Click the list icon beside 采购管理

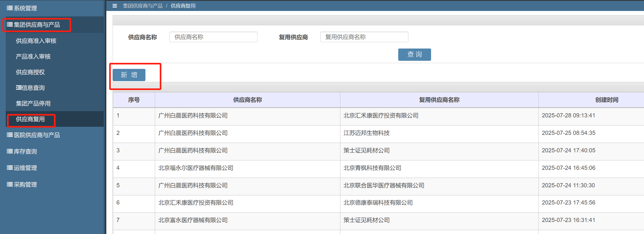(10, 184)
